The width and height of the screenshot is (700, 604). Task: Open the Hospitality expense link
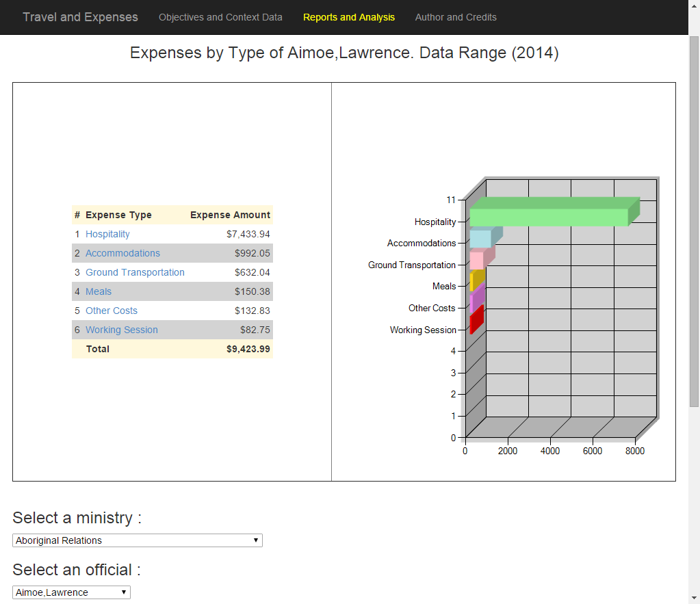(x=107, y=234)
